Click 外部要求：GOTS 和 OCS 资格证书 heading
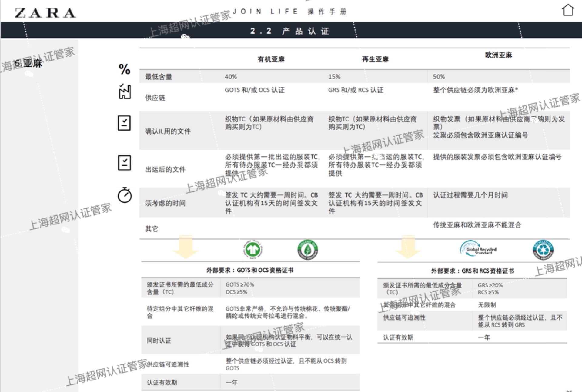The image size is (582, 392). [250, 270]
